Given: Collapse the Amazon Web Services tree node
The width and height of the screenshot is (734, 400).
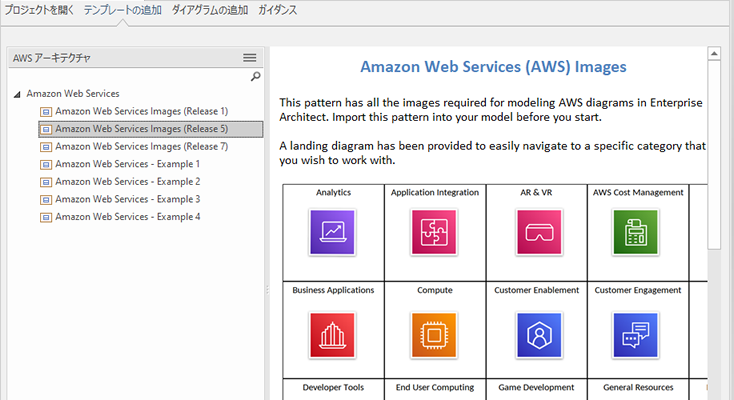Looking at the screenshot, I should 17,95.
